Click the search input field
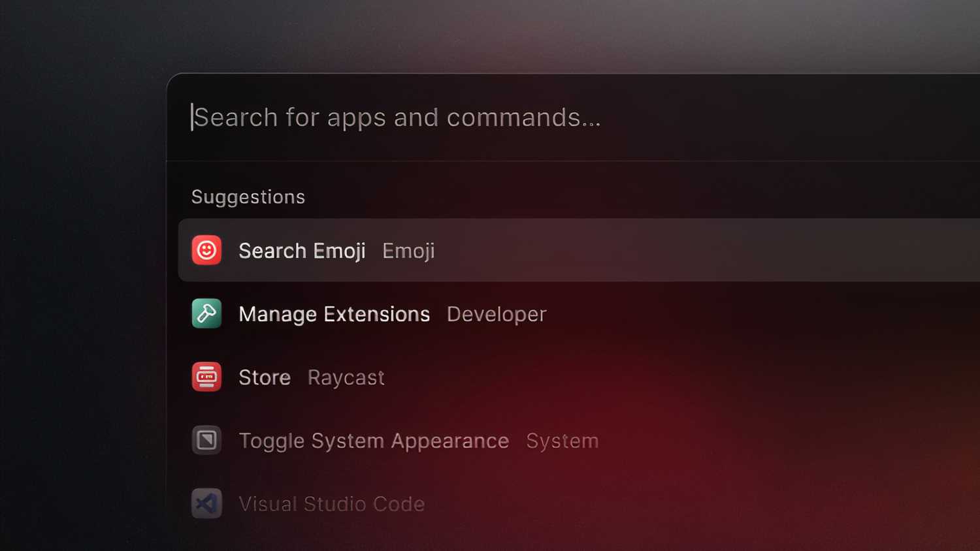980x551 pixels. 457,117
